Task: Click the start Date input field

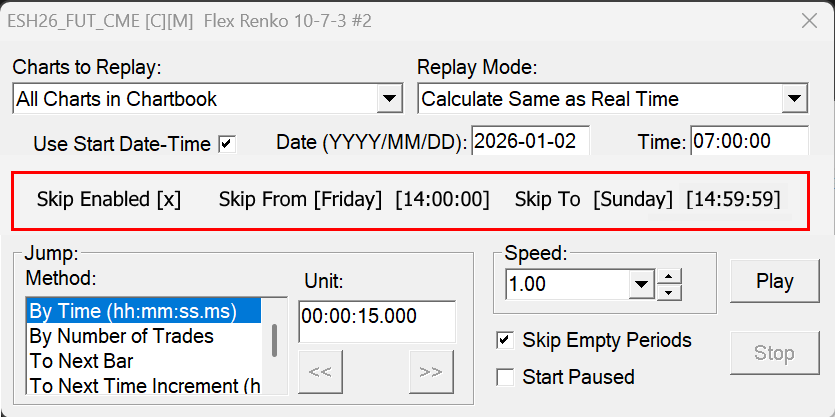Action: click(530, 141)
